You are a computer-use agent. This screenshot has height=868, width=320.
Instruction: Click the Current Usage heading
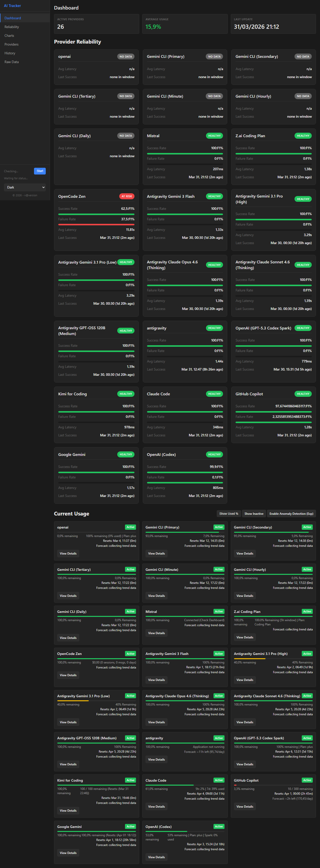72,513
